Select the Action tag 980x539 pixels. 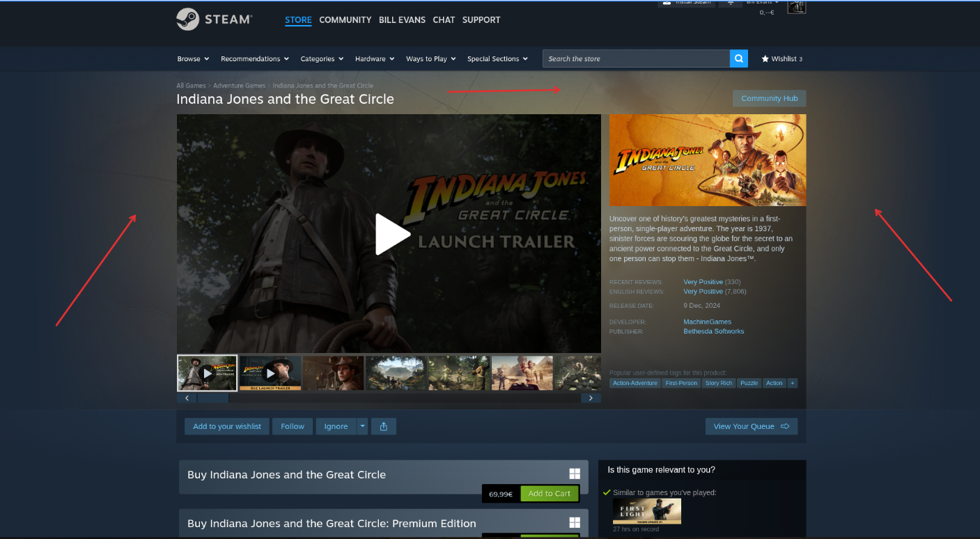pos(775,383)
